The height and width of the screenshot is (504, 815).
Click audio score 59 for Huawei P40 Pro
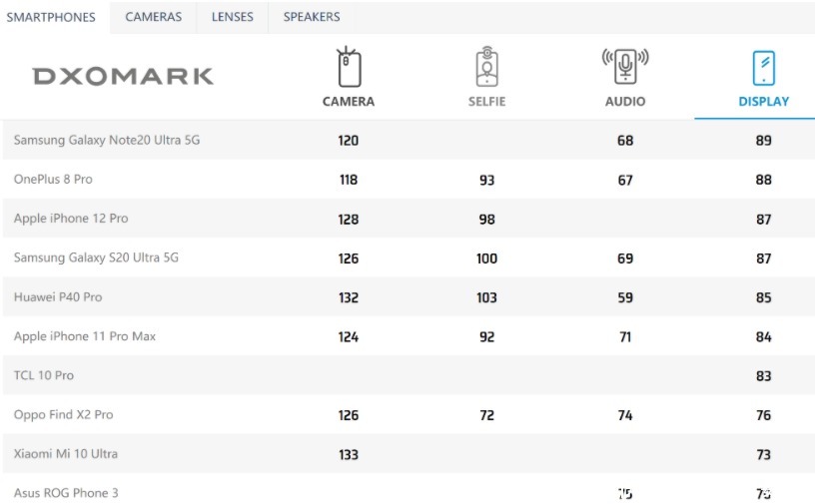pos(625,297)
